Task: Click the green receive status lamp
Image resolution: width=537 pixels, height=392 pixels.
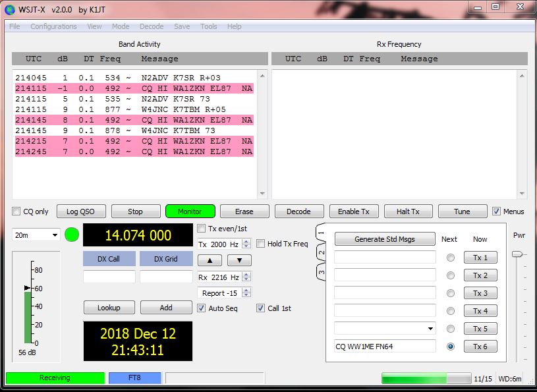Action: [72, 234]
